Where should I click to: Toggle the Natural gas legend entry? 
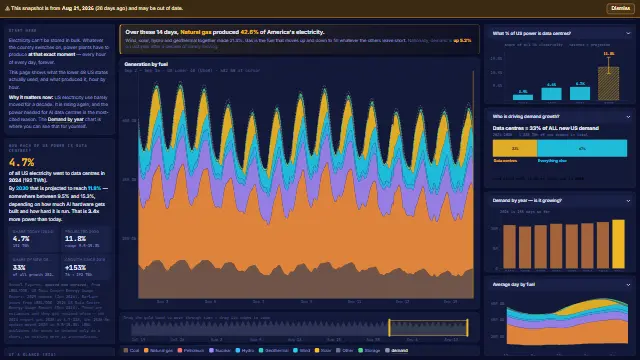point(158,350)
